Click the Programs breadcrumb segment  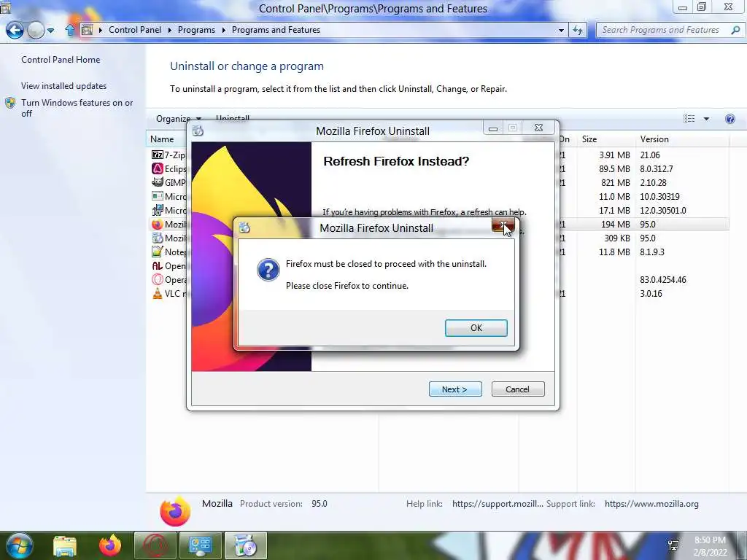(196, 29)
